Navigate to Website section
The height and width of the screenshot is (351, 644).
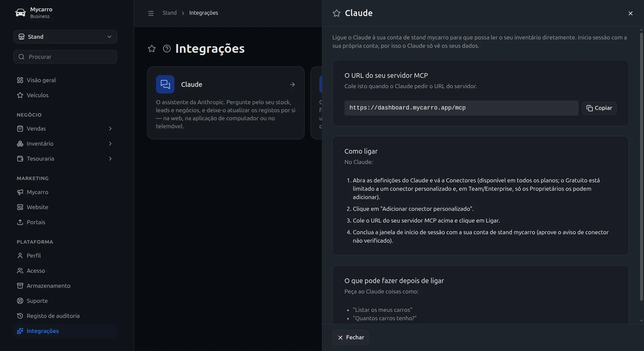[x=65, y=207]
